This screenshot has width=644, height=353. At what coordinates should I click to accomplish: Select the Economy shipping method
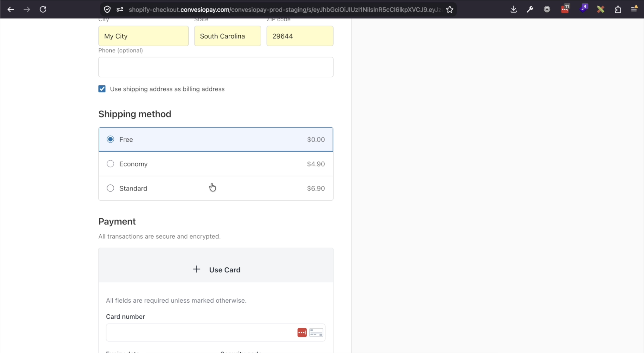click(216, 164)
